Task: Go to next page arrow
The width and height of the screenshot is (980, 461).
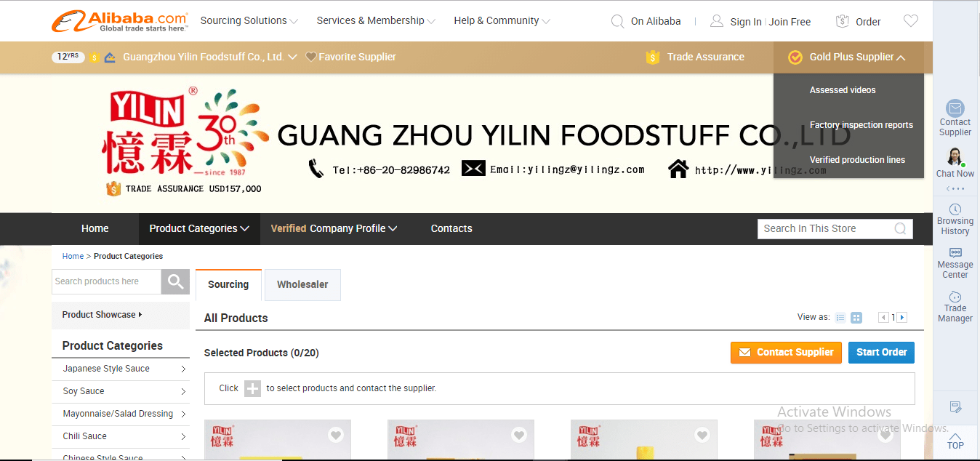Action: point(902,318)
